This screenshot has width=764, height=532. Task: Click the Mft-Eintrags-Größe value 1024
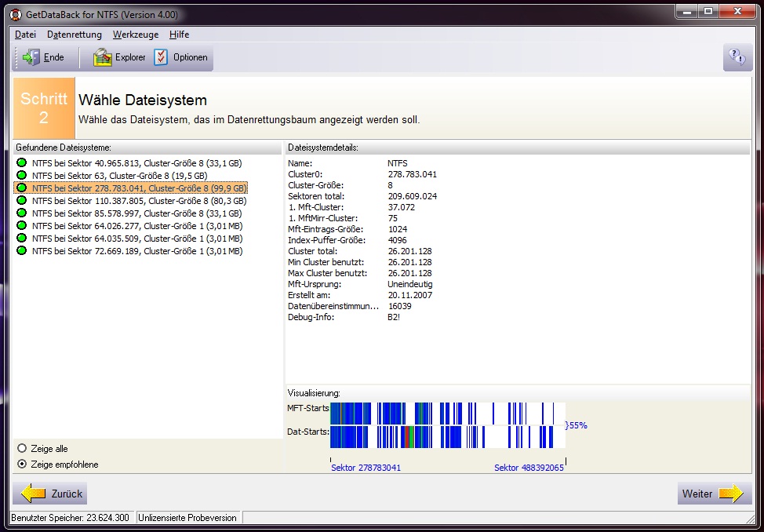pyautogui.click(x=398, y=229)
